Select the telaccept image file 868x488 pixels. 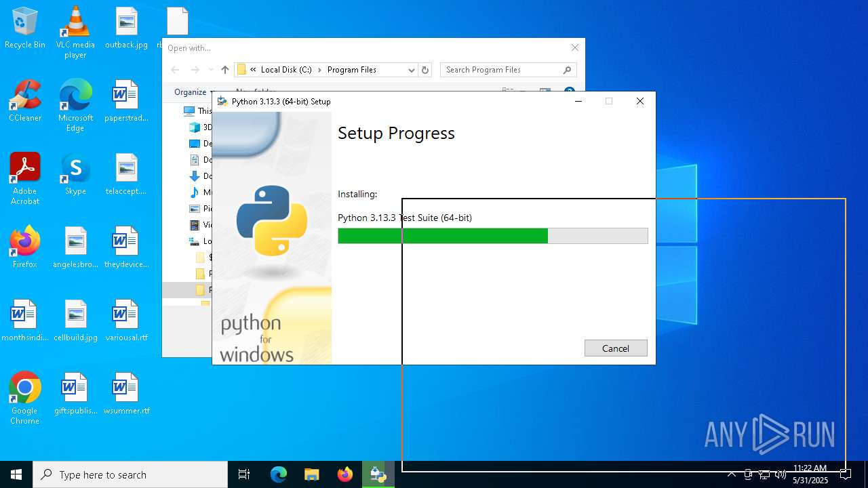(x=126, y=174)
